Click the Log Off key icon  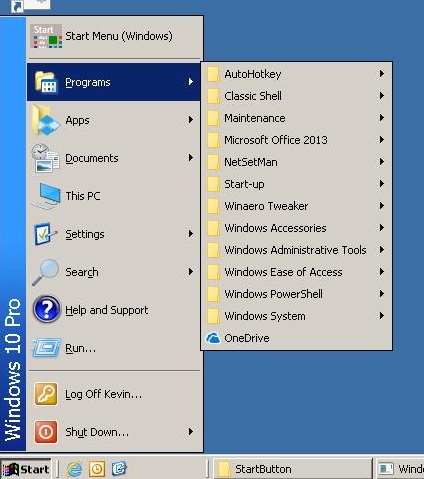[46, 394]
